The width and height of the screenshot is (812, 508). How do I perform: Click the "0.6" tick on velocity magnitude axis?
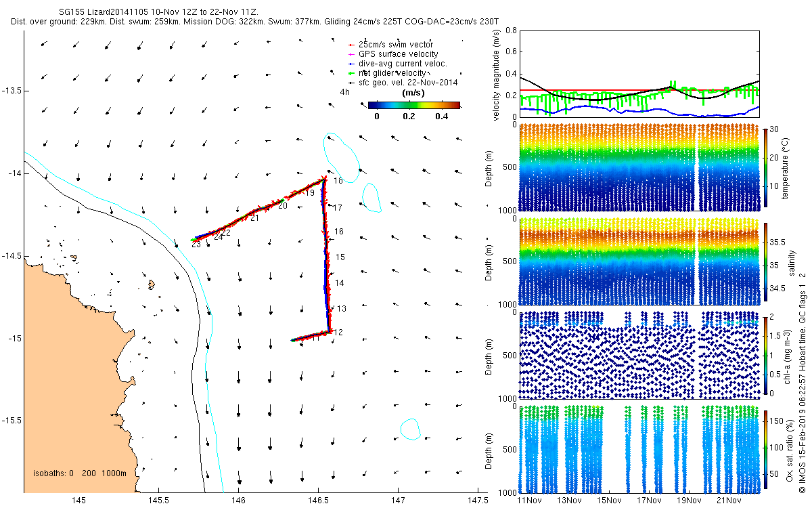(x=510, y=52)
